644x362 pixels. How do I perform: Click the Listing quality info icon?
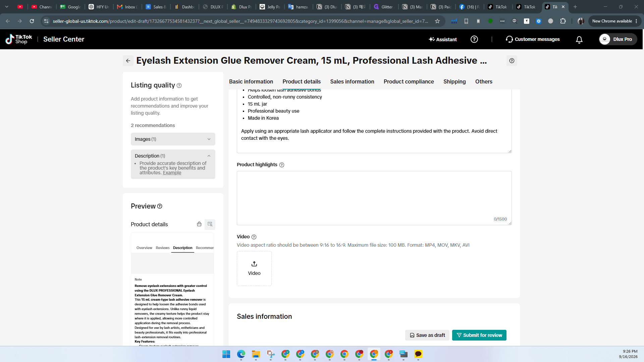[x=179, y=85]
